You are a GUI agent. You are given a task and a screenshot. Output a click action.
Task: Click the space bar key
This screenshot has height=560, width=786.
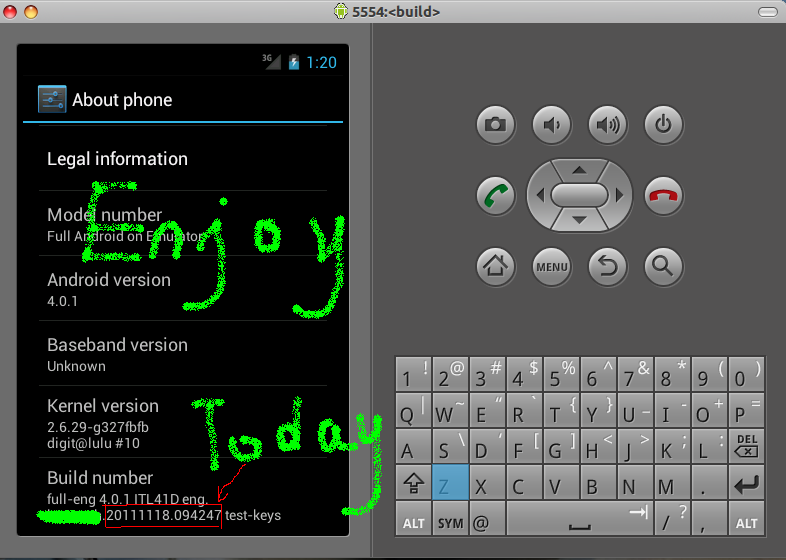tap(580, 519)
